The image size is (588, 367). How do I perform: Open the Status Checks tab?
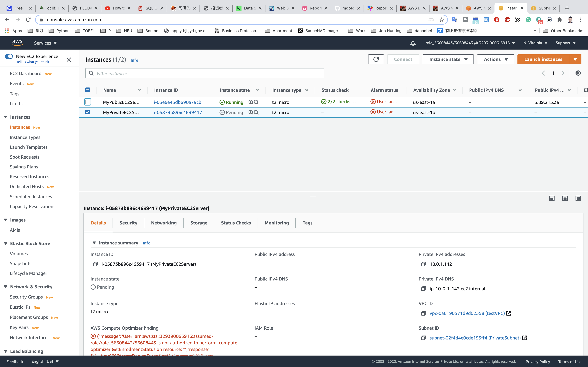[236, 223]
